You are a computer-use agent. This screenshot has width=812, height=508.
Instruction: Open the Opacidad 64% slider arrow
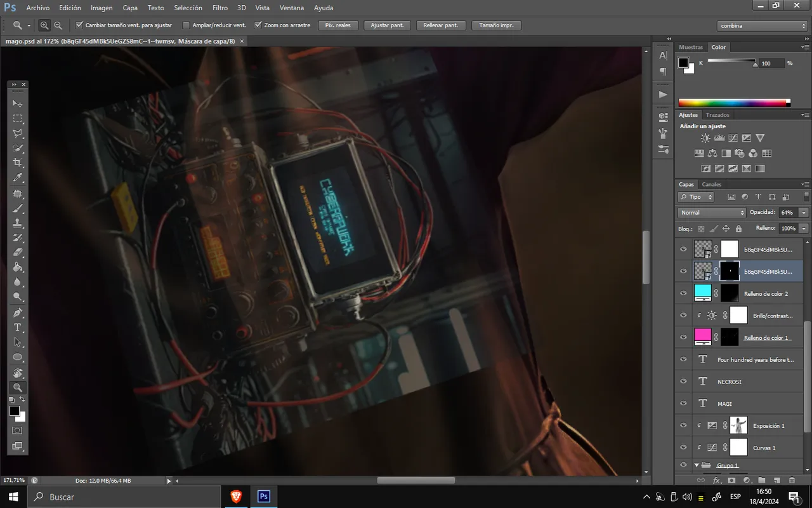tap(804, 212)
